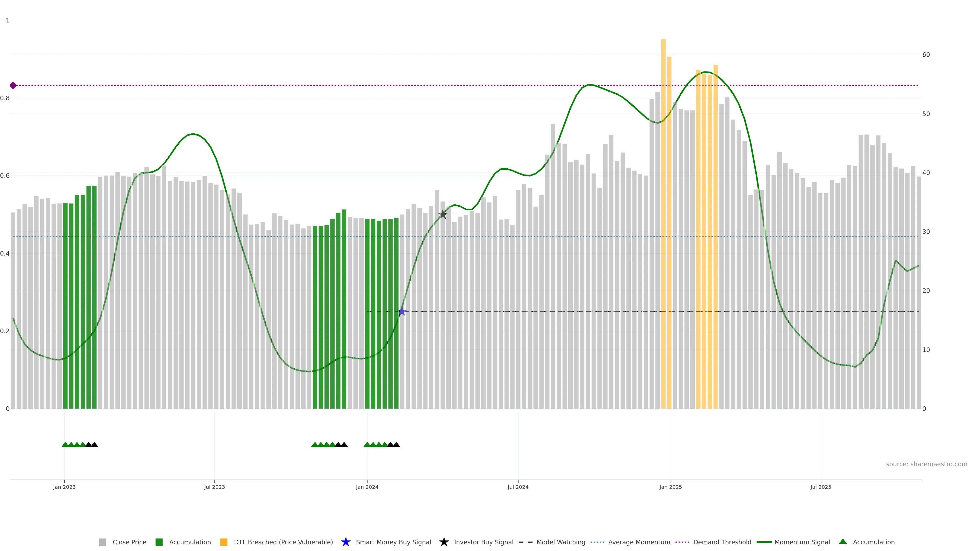Click the Jul 2024 axis label

[x=518, y=487]
